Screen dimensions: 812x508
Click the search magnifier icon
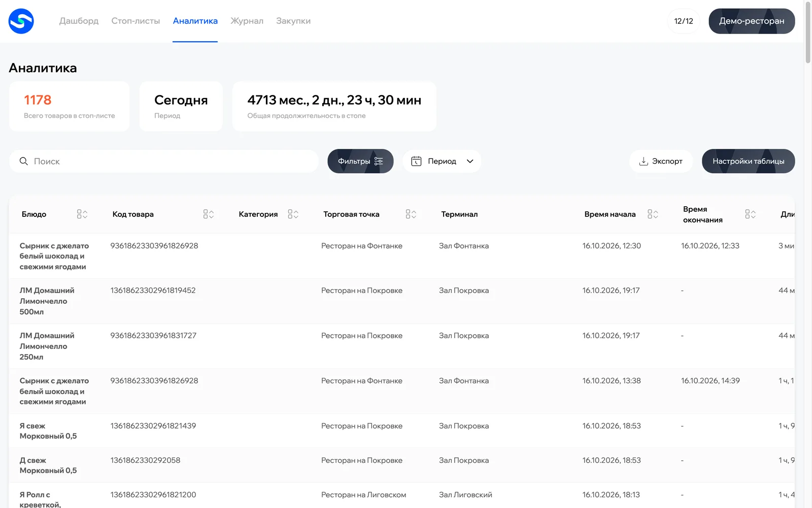point(23,161)
